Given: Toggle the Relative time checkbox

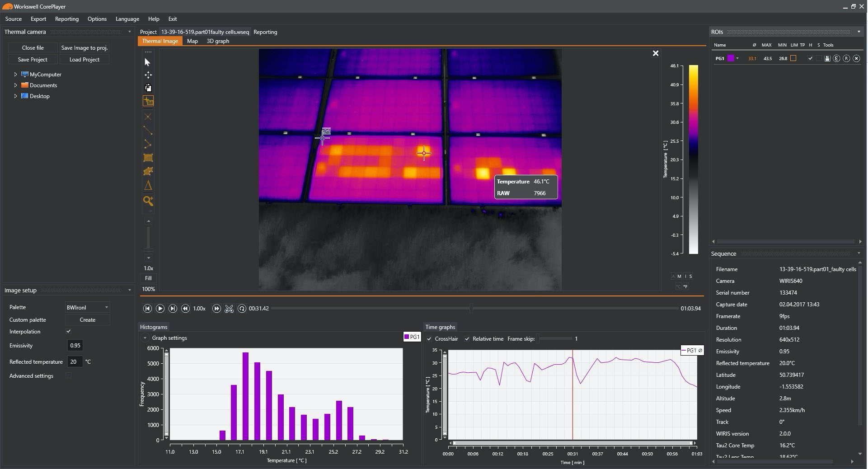Looking at the screenshot, I should 467,339.
